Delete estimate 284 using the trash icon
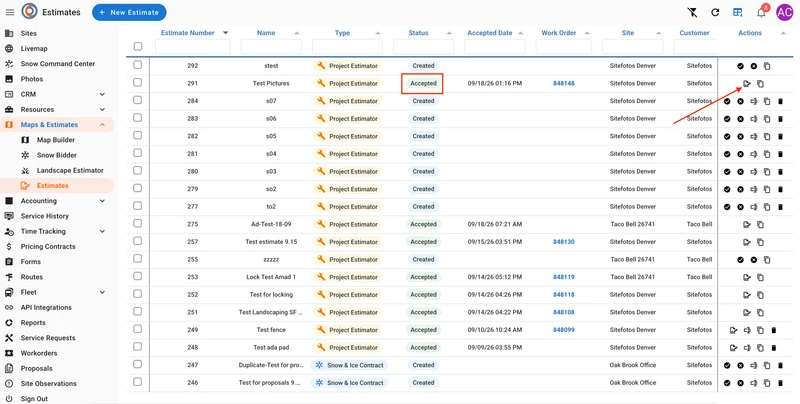Image resolution: width=800 pixels, height=404 pixels. pyautogui.click(x=780, y=101)
